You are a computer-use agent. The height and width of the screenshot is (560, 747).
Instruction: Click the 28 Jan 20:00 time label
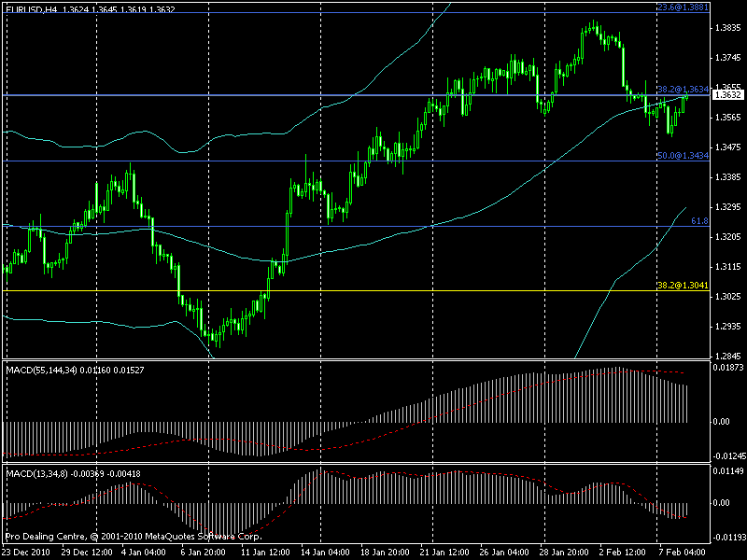(x=565, y=553)
